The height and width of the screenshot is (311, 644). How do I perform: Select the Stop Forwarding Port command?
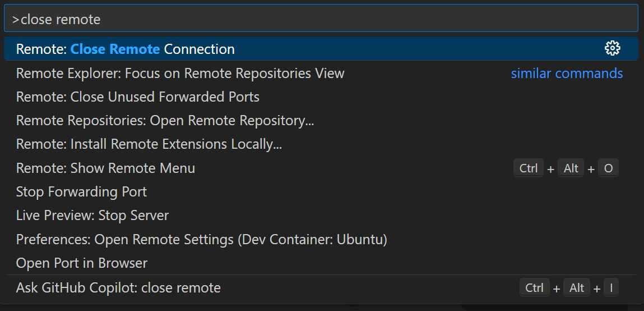pyautogui.click(x=82, y=192)
